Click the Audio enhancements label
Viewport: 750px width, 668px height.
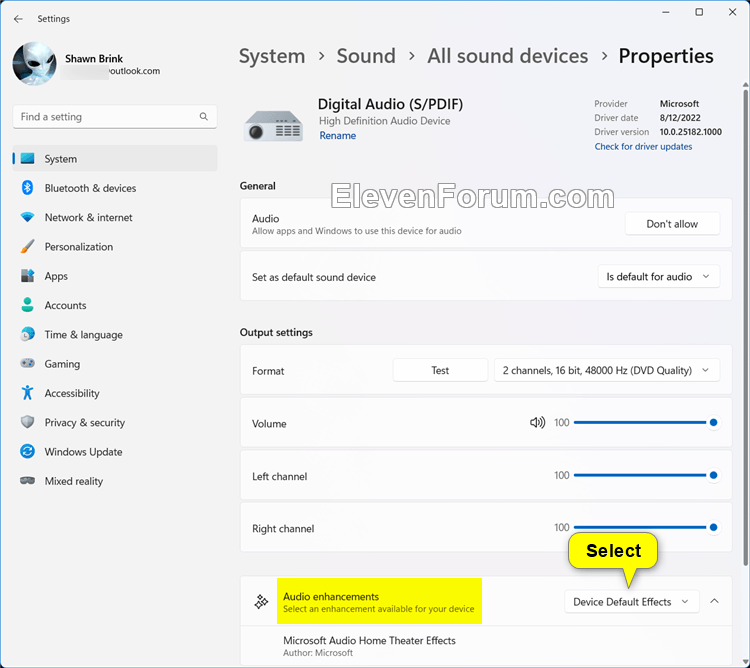click(331, 596)
